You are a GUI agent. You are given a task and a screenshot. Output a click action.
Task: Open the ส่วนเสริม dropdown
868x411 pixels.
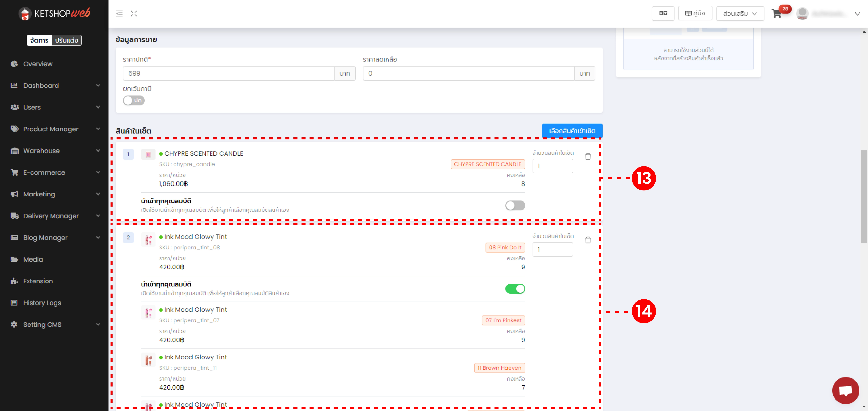click(740, 14)
